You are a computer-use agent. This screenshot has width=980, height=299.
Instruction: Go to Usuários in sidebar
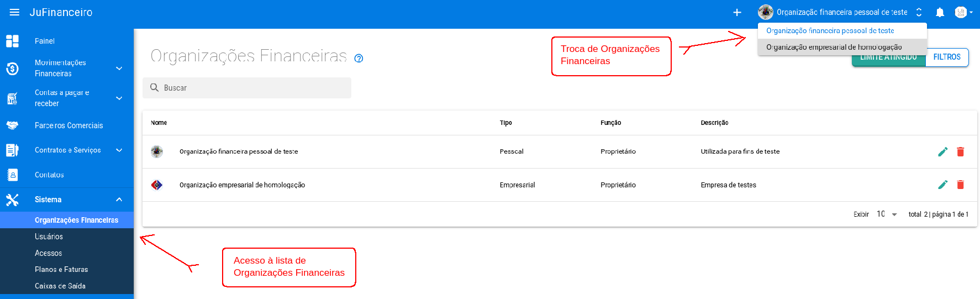[x=49, y=237]
